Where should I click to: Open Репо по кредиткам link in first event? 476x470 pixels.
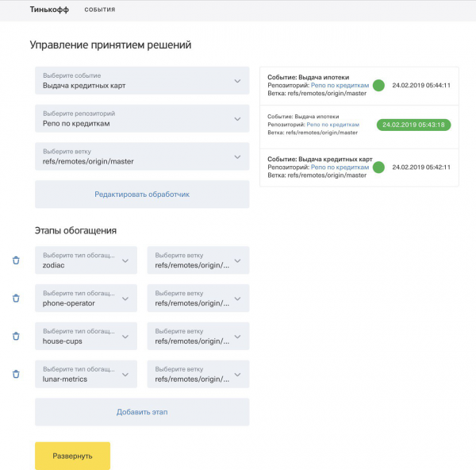pyautogui.click(x=339, y=85)
